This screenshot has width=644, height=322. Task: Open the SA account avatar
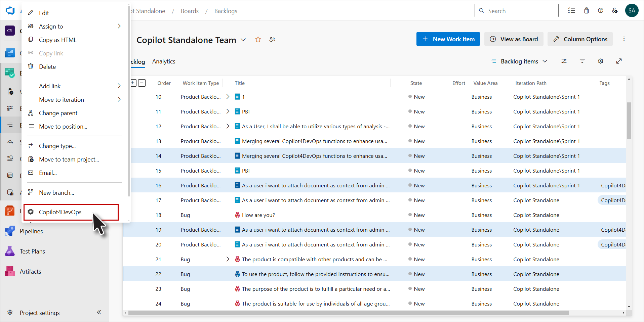[x=632, y=10]
